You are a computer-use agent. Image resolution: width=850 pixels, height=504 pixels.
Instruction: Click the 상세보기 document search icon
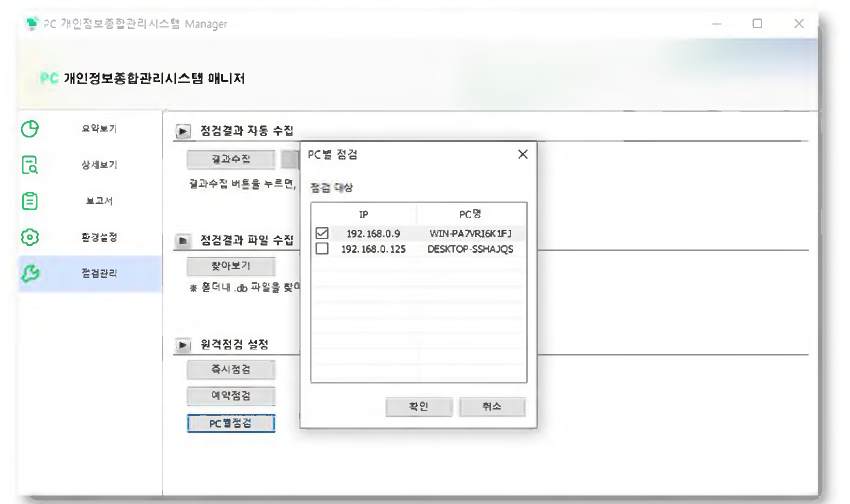pos(30,165)
